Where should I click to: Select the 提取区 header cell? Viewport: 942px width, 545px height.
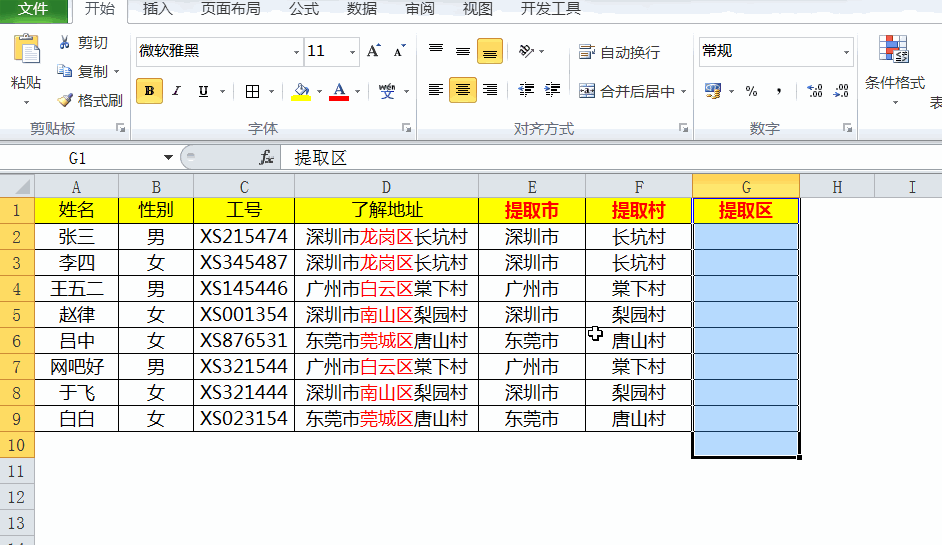pos(746,210)
